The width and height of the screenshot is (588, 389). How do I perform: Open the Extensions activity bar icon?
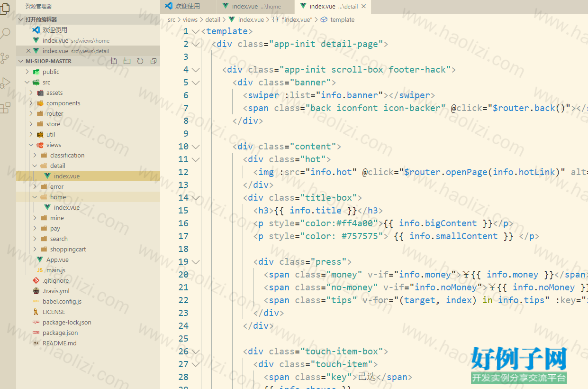5,108
